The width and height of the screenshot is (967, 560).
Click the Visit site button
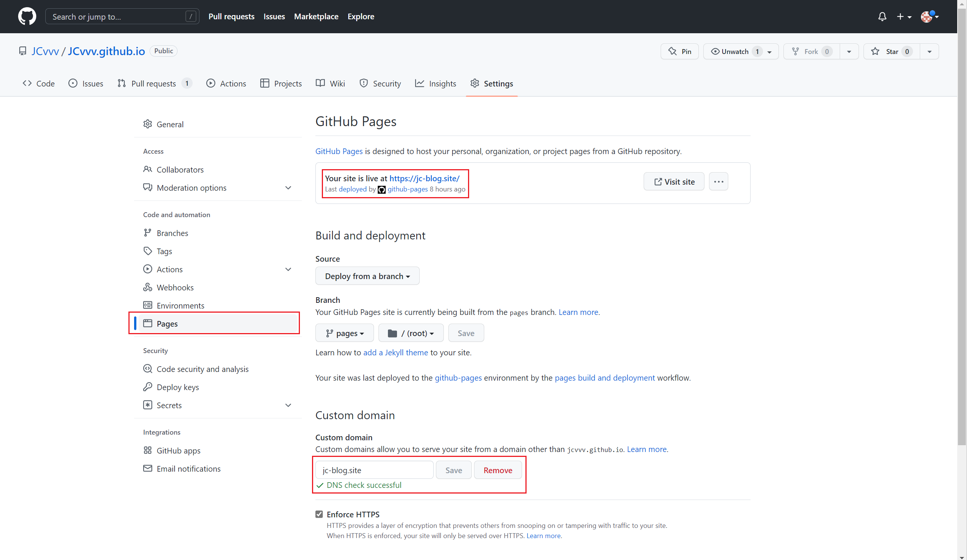pos(674,181)
